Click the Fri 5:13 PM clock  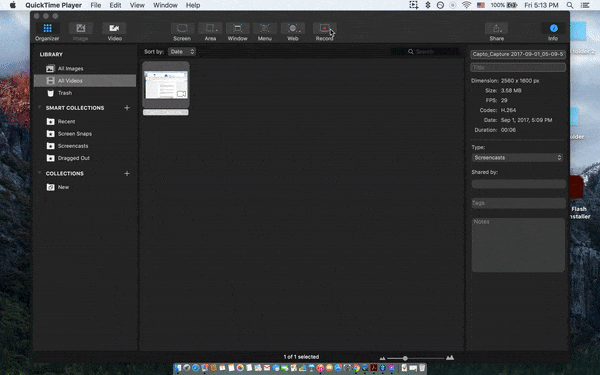click(x=541, y=5)
